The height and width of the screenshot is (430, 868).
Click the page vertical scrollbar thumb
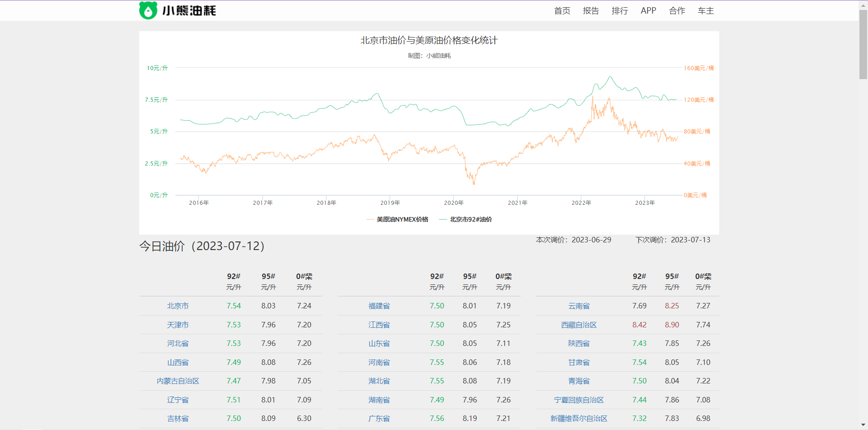863,44
